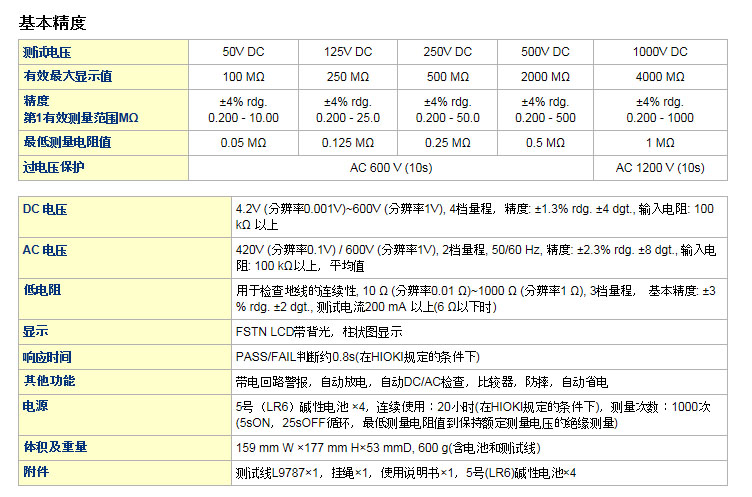Click the 0.125 MΩ cell

click(x=347, y=143)
